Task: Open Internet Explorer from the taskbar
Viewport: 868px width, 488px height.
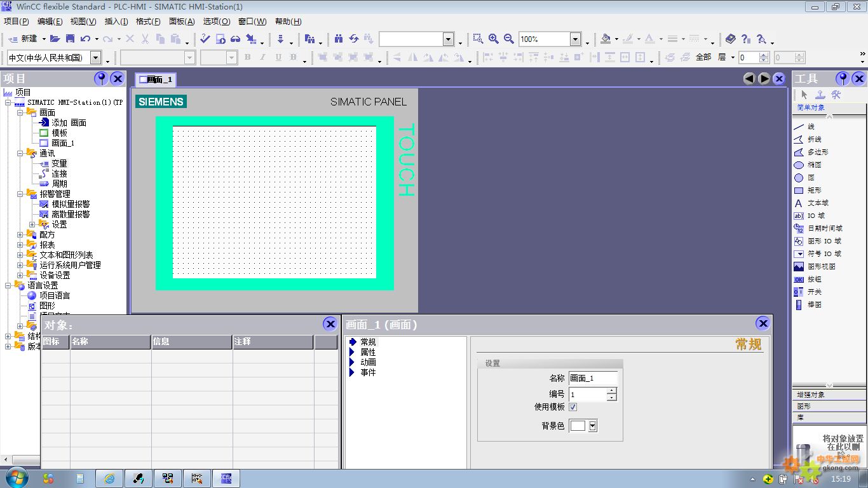Action: [109, 478]
